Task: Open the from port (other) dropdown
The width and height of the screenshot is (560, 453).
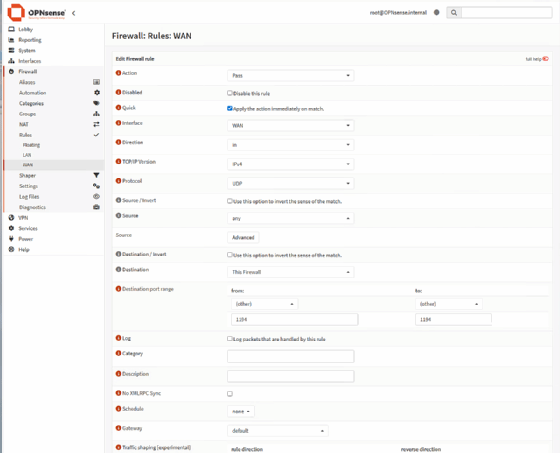Action: (x=265, y=304)
